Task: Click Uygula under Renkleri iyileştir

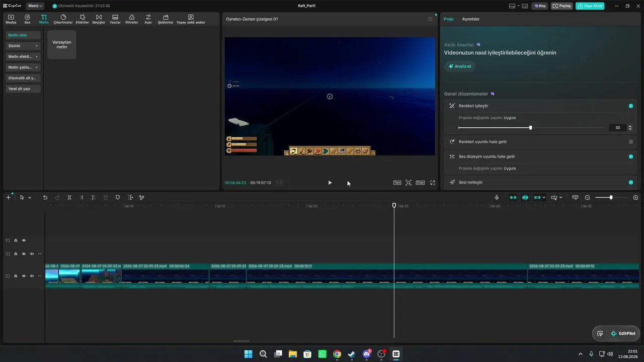Action: (510, 118)
